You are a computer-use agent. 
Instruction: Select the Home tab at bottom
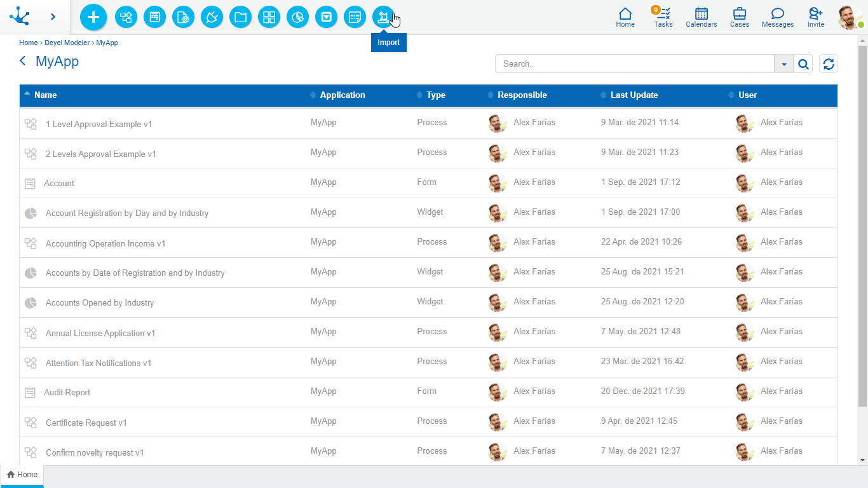[22, 475]
